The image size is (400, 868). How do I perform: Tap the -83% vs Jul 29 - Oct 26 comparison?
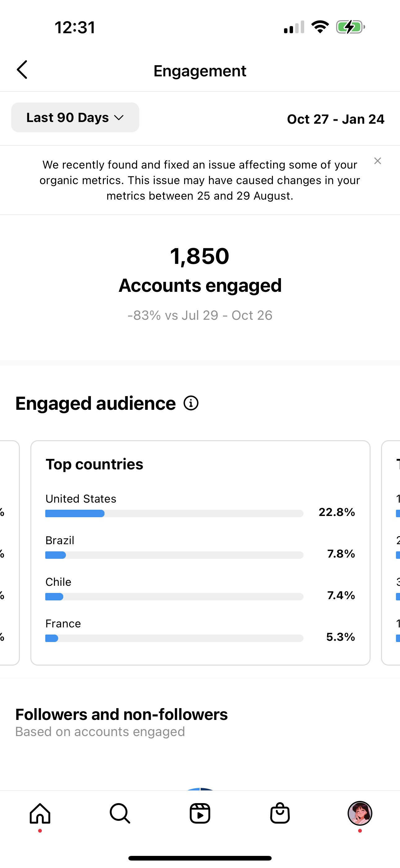pos(200,315)
